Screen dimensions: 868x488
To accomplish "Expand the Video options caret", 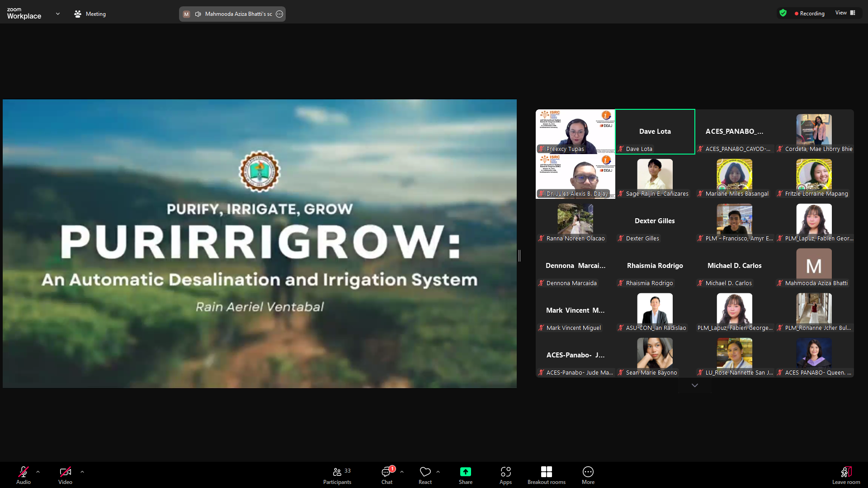I will click(82, 471).
